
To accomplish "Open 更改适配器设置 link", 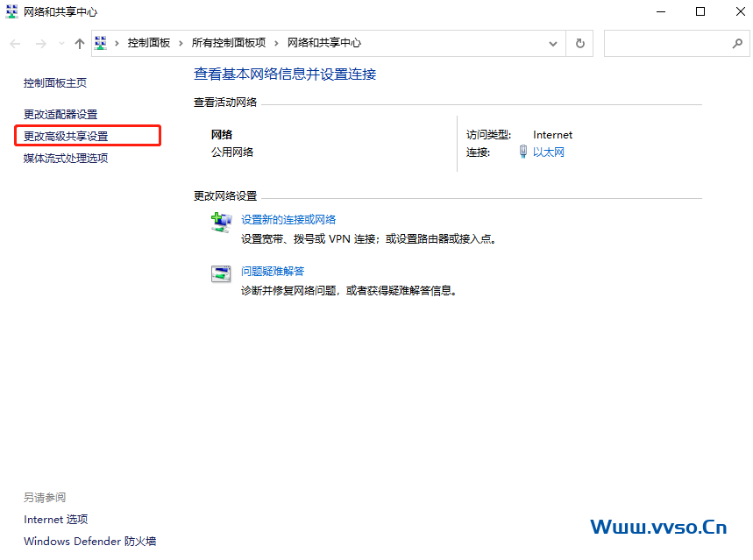I will tap(60, 114).
